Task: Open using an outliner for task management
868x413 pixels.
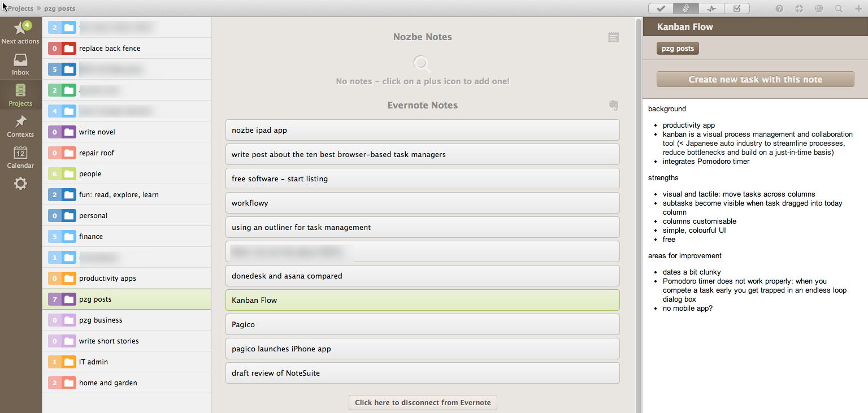Action: tap(422, 227)
